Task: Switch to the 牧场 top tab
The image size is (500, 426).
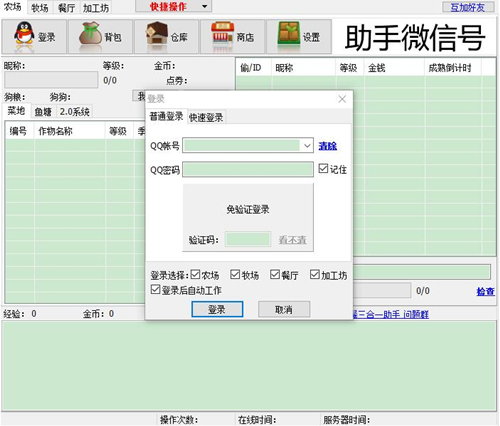Action: [x=40, y=8]
